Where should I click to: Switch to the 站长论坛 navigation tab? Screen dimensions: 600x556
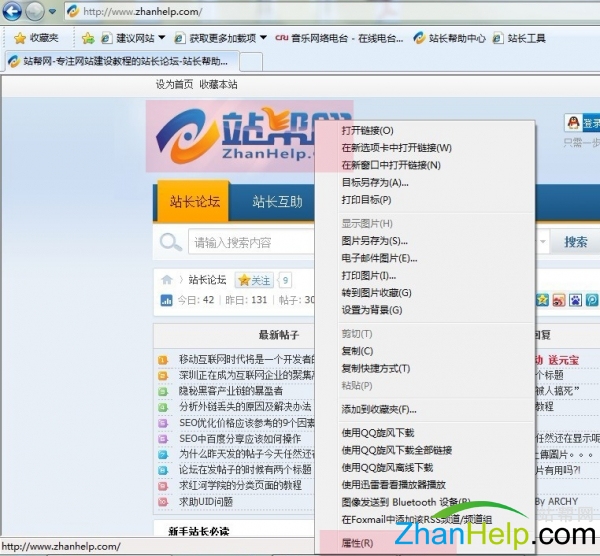click(194, 202)
